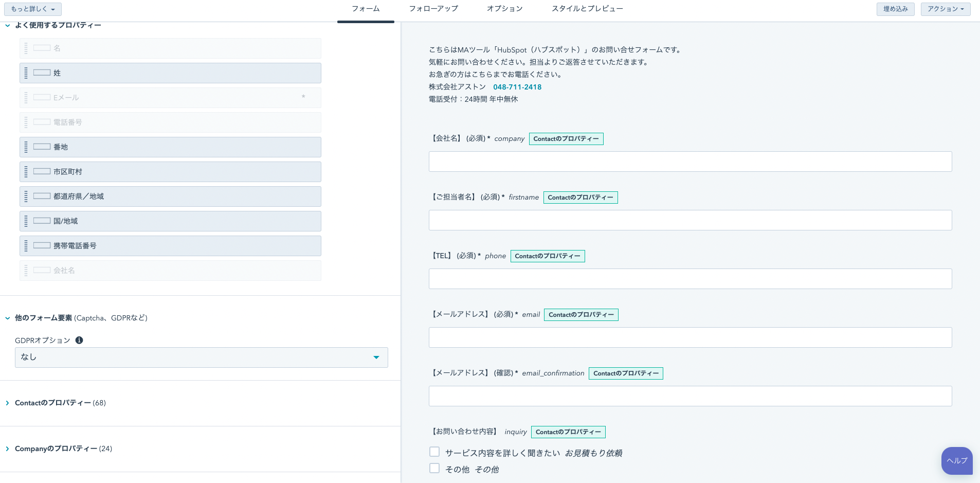Click the text field icon beside 携帯電話番号
Screen dimensions: 980x483
pos(42,245)
